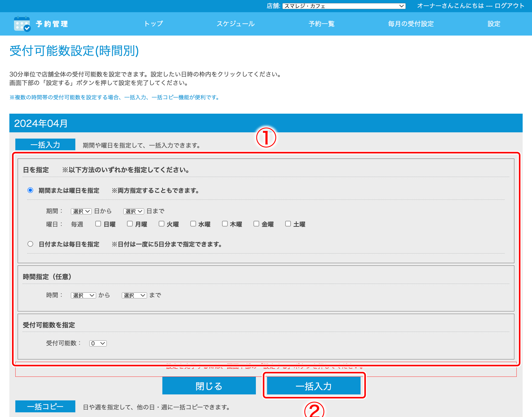Open the トップ menu item
Screen dimensions: 532x417
coord(154,24)
